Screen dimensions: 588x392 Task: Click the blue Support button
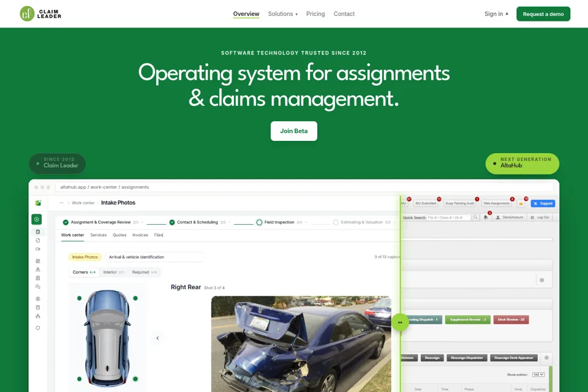pyautogui.click(x=543, y=203)
